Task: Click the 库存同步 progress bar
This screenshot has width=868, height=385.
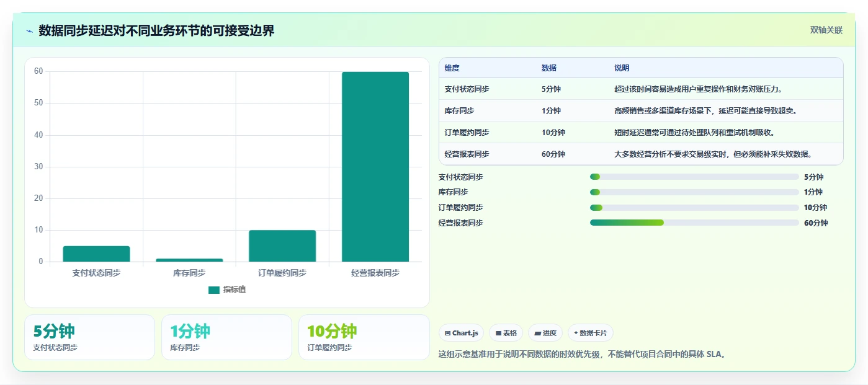Action: (x=694, y=192)
